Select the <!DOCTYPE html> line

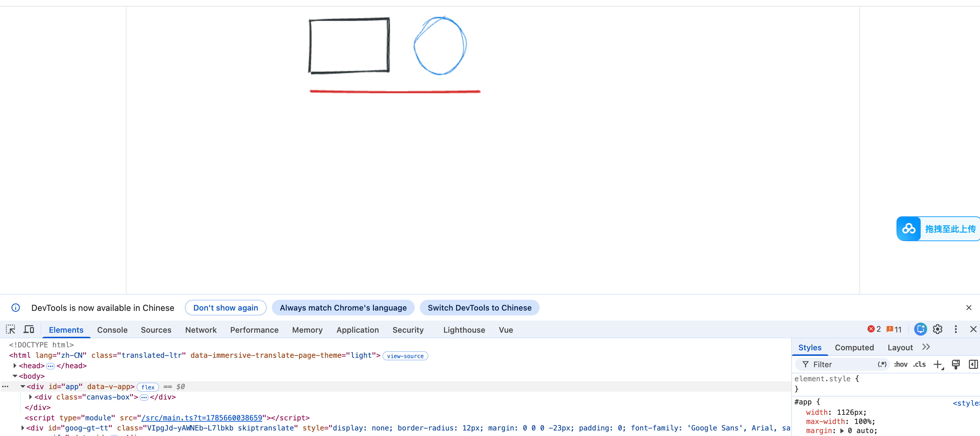[41, 345]
